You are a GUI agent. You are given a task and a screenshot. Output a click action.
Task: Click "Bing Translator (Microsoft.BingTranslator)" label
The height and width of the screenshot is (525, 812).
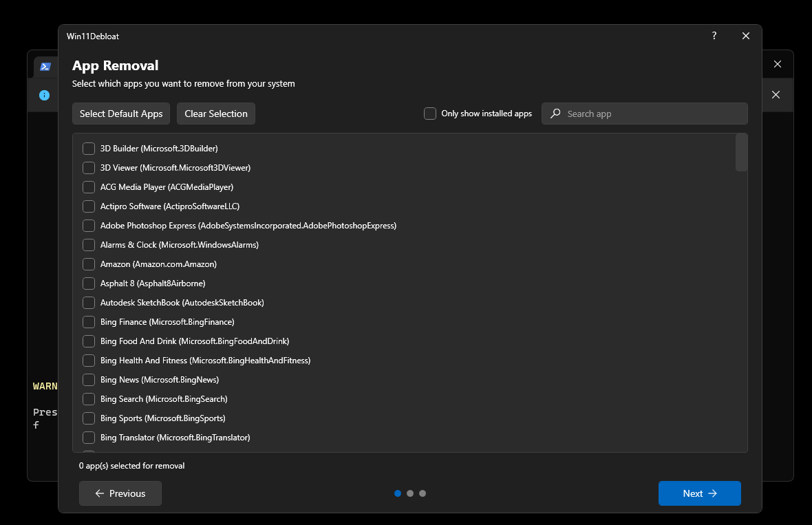175,438
